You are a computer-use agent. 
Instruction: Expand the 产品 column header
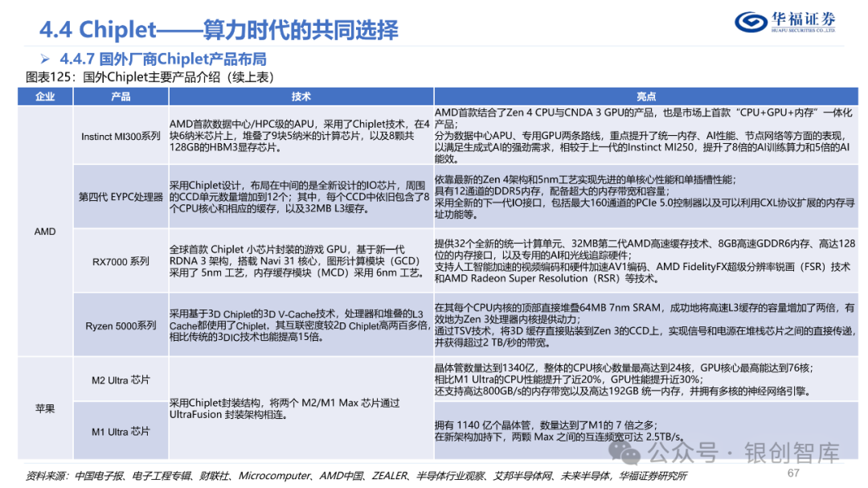tap(119, 96)
